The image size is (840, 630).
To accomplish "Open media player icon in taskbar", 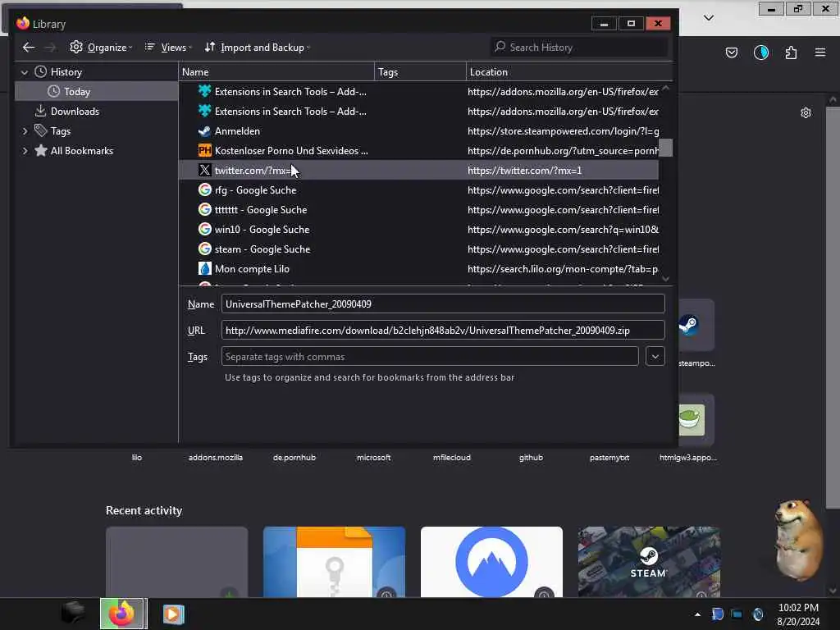I will click(x=173, y=614).
